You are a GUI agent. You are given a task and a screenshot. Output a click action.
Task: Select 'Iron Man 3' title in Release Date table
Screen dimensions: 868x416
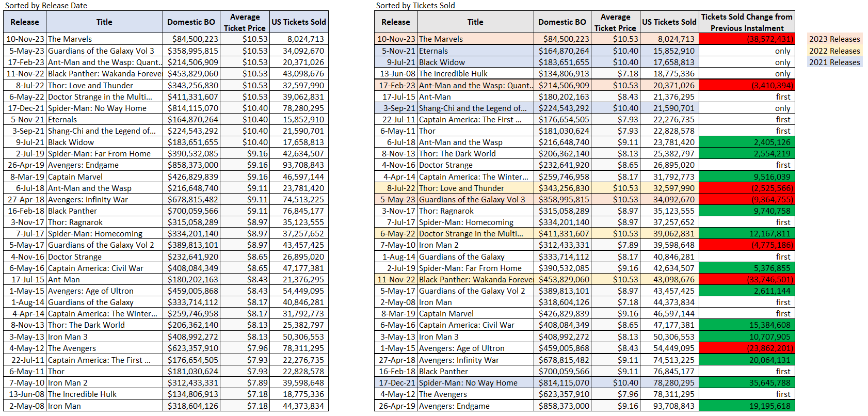coord(68,337)
